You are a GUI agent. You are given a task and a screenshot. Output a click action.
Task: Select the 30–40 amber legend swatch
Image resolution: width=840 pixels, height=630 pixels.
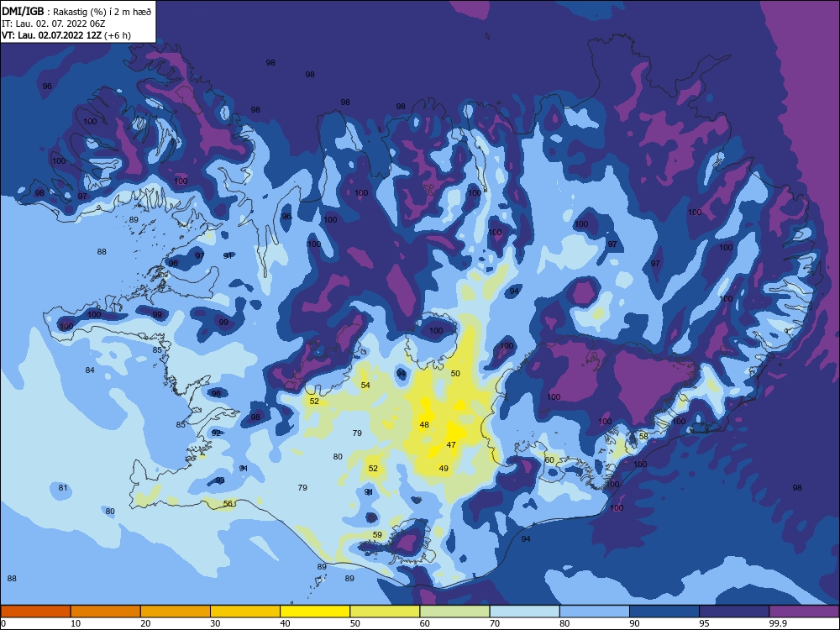coord(245,612)
